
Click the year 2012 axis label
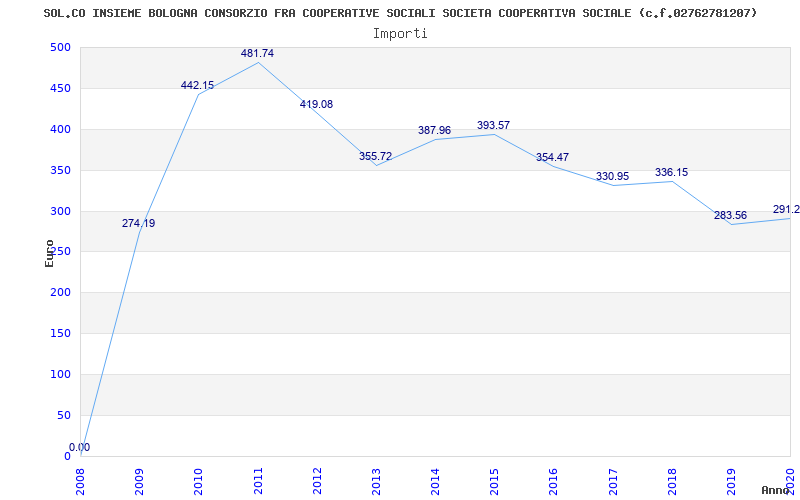317,481
